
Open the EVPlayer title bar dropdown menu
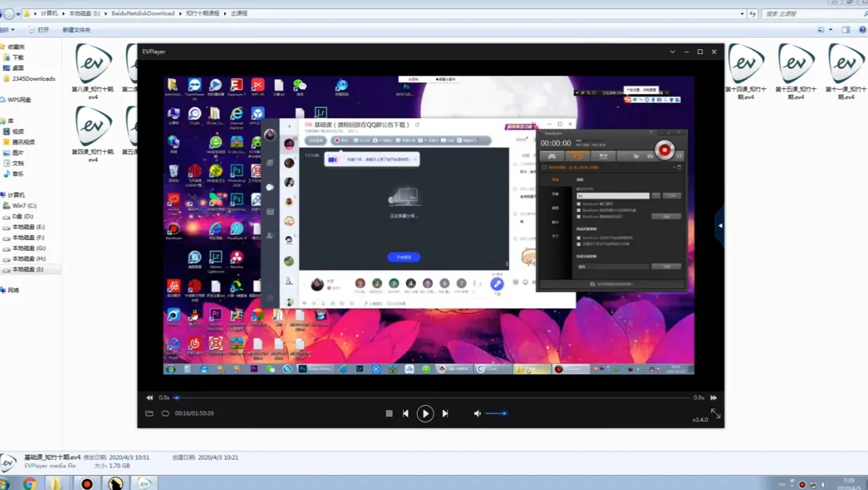pos(672,51)
